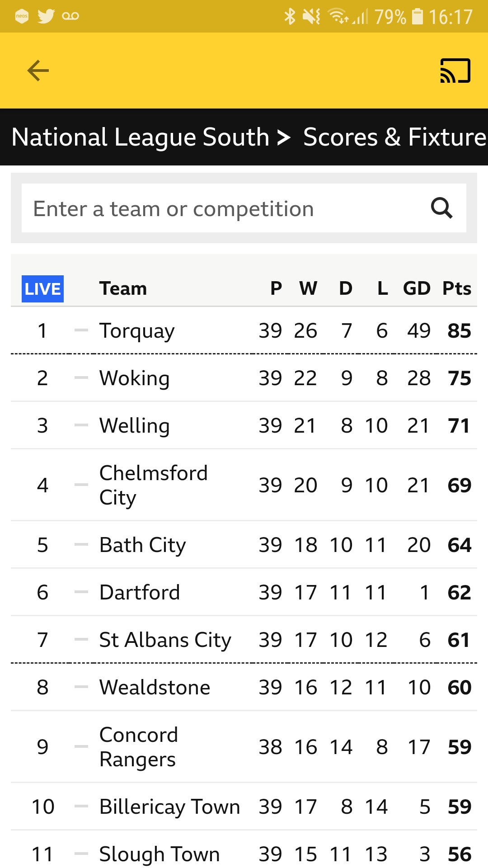Tap the back arrow icon
The image size is (488, 868).
click(x=38, y=71)
